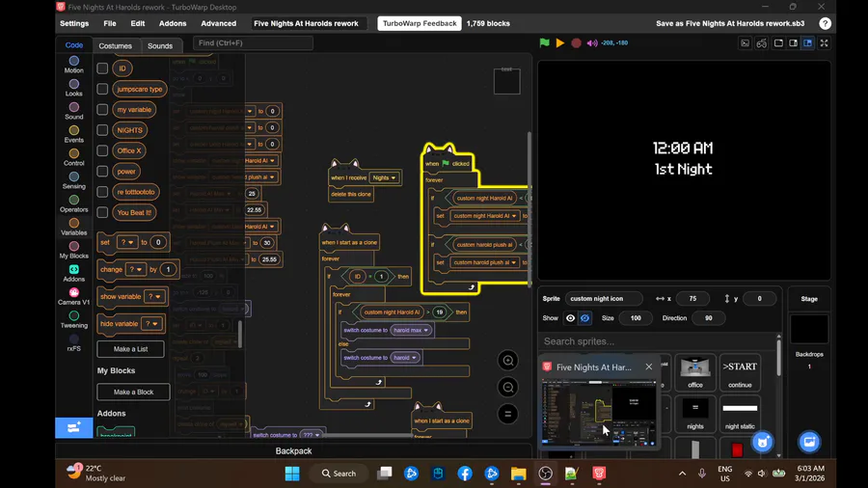Reset workspace zoom with equals icon
Screen dimensions: 868x488
click(507, 414)
